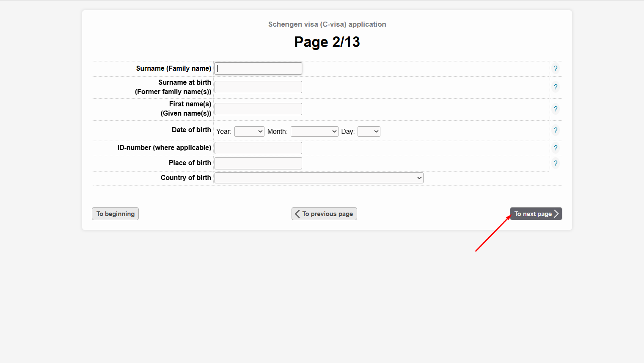Click the Schengen visa (C-visa) application heading

pos(327,24)
